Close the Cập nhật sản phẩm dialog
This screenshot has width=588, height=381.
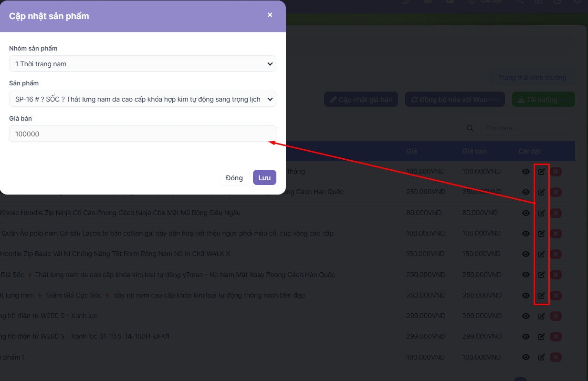pos(270,15)
